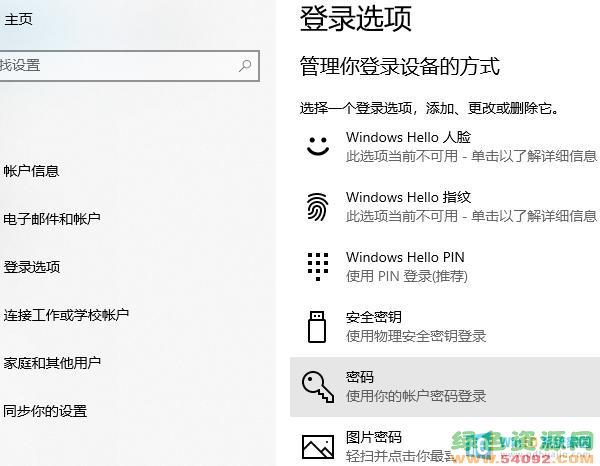
Task: Click text 选择一个登录选项，添加、更改或删除它。
Action: (430, 108)
